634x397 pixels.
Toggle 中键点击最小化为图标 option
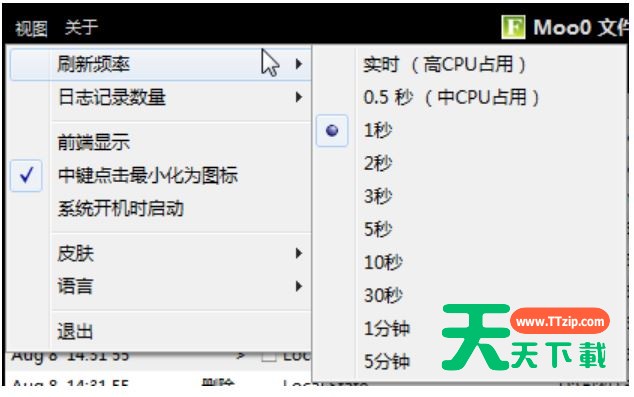click(160, 175)
